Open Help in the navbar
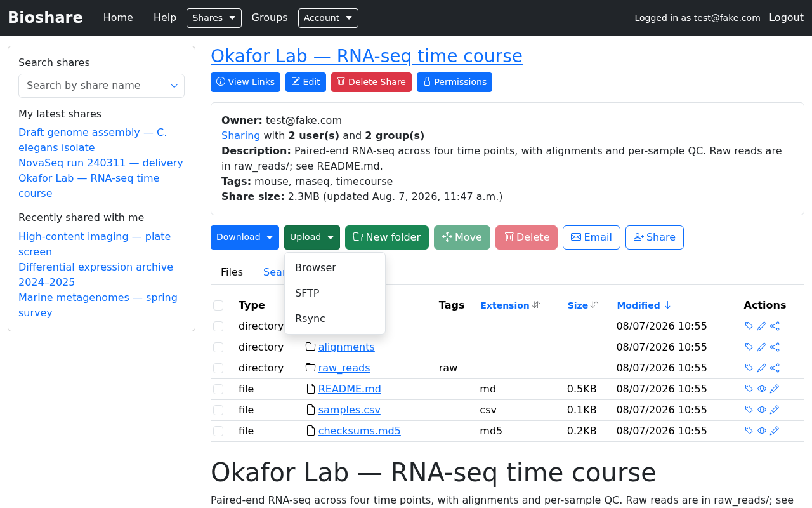Screen dimensions: 812x508 (x=165, y=18)
